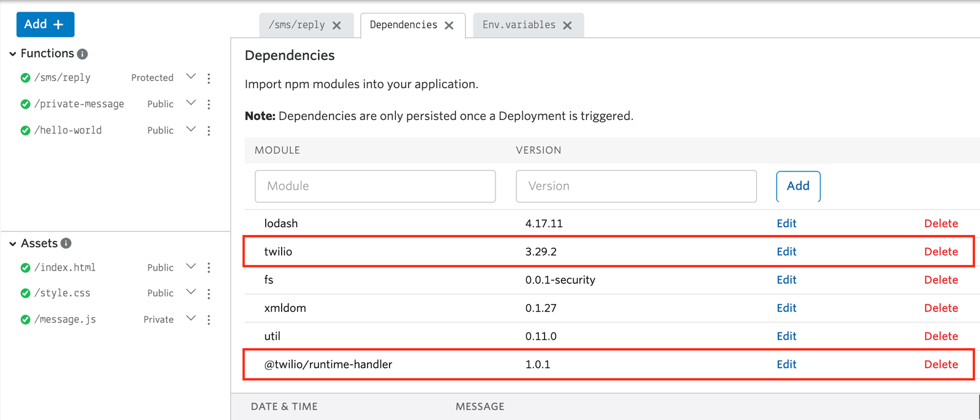Open the visibility dropdown for /message.js
Image resolution: width=980 pixels, height=420 pixels.
point(190,319)
